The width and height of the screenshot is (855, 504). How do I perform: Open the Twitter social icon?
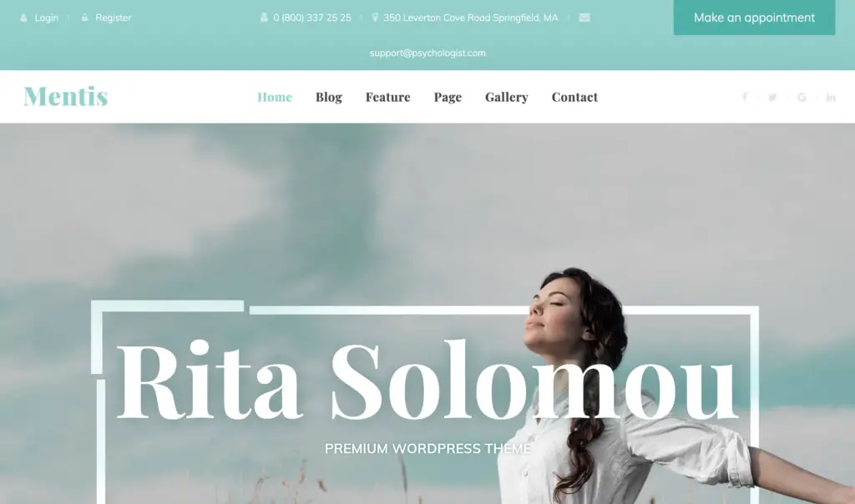772,97
